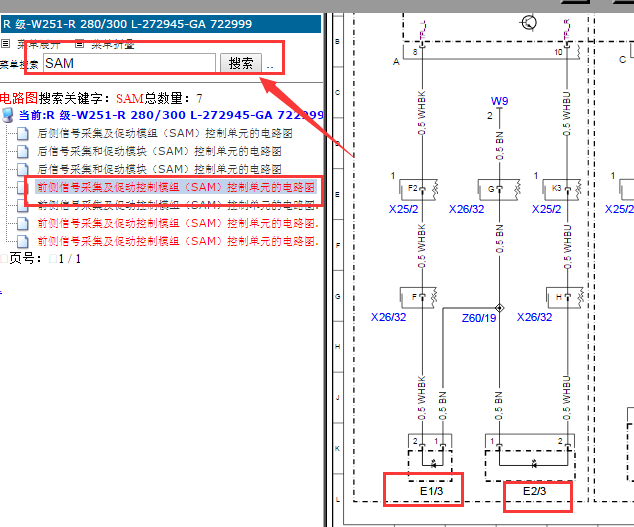The image size is (634, 527).
Task: Click document icon of 后侧信号采集及促动模组 row
Action: 23,133
